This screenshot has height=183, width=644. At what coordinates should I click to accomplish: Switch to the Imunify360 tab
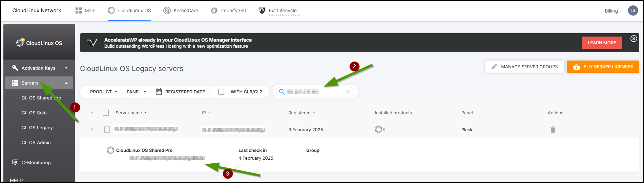228,10
